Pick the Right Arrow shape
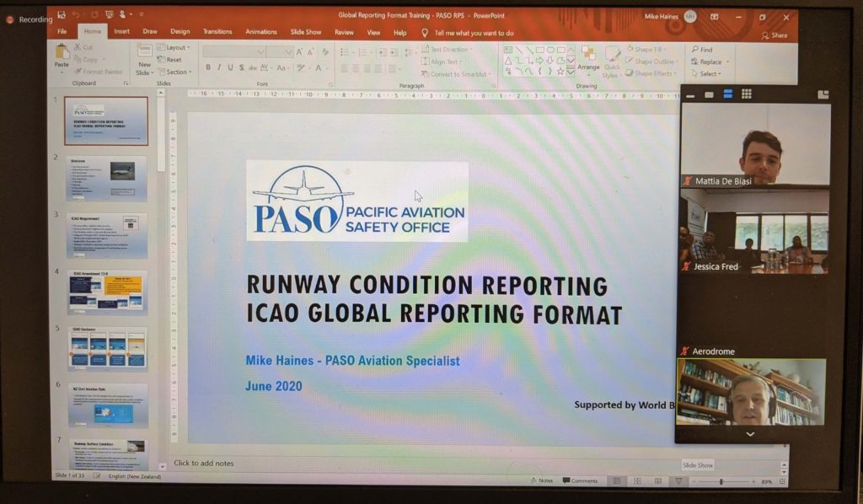 click(539, 61)
